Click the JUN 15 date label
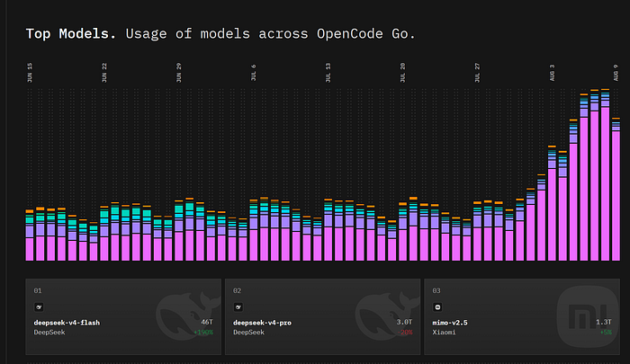Viewport: 630px width, 364px height. [x=30, y=73]
